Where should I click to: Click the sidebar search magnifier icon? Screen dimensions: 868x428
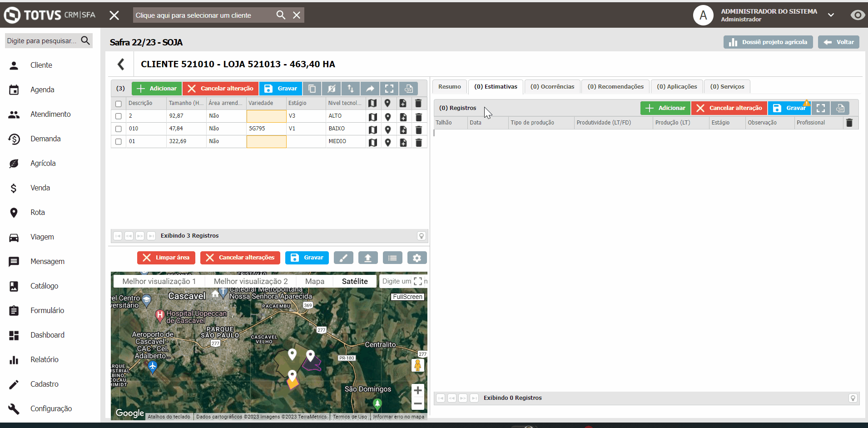pyautogui.click(x=85, y=40)
